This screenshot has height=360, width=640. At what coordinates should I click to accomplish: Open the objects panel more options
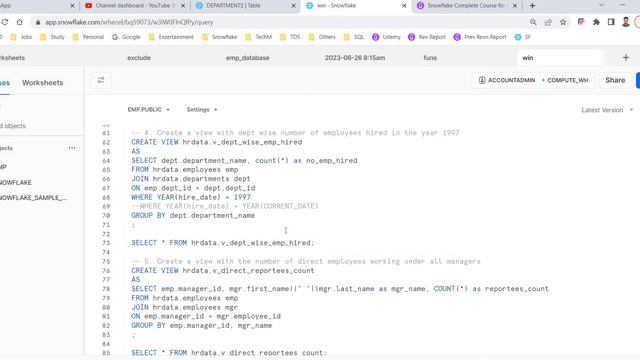point(72,148)
